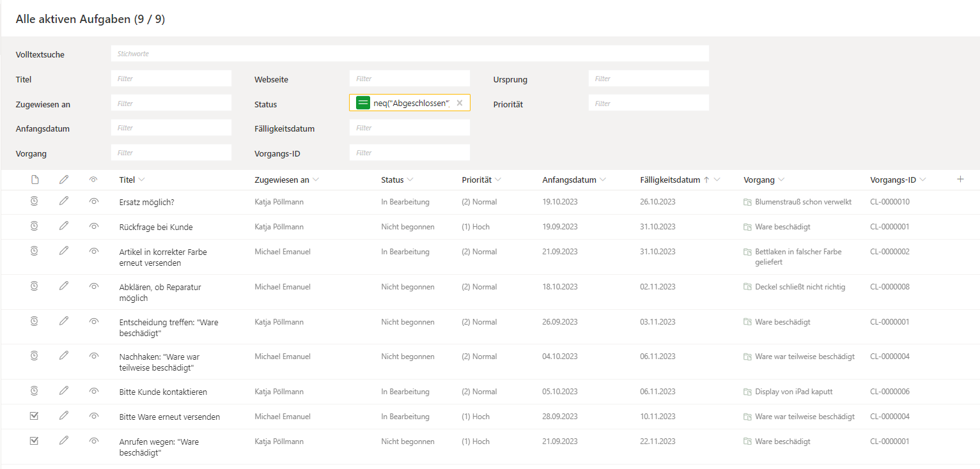
Task: Click the eye icon for "Abklären, ob Reparatur möglich"
Action: coord(94,286)
